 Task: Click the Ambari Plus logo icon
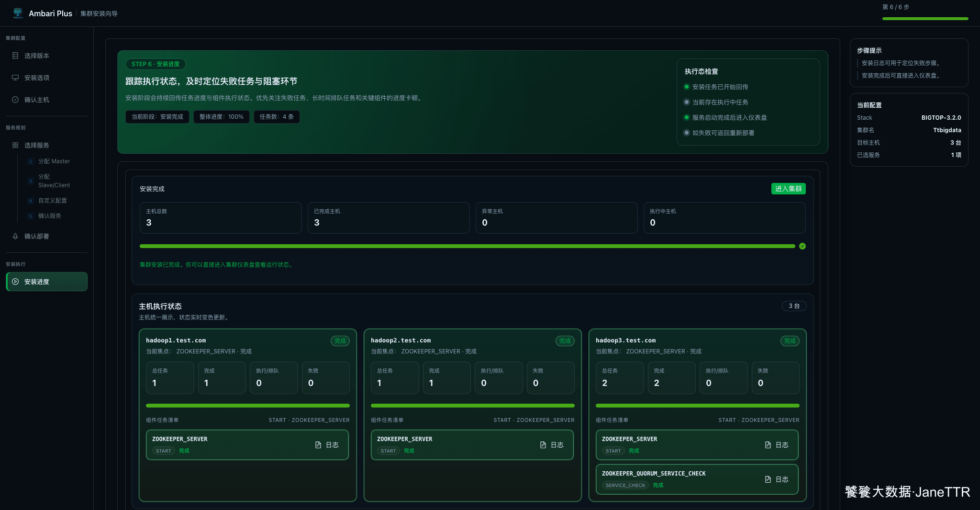point(18,13)
